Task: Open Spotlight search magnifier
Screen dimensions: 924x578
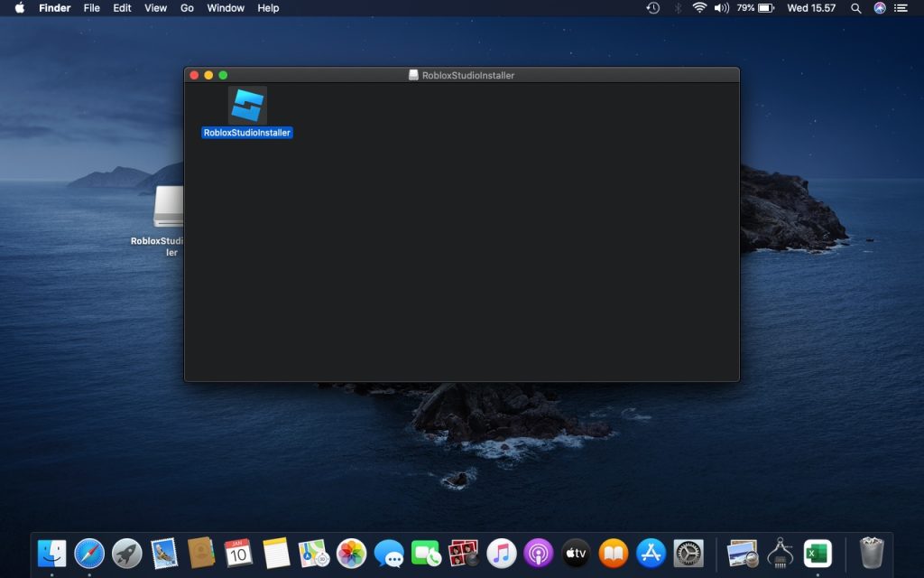Action: pos(856,7)
